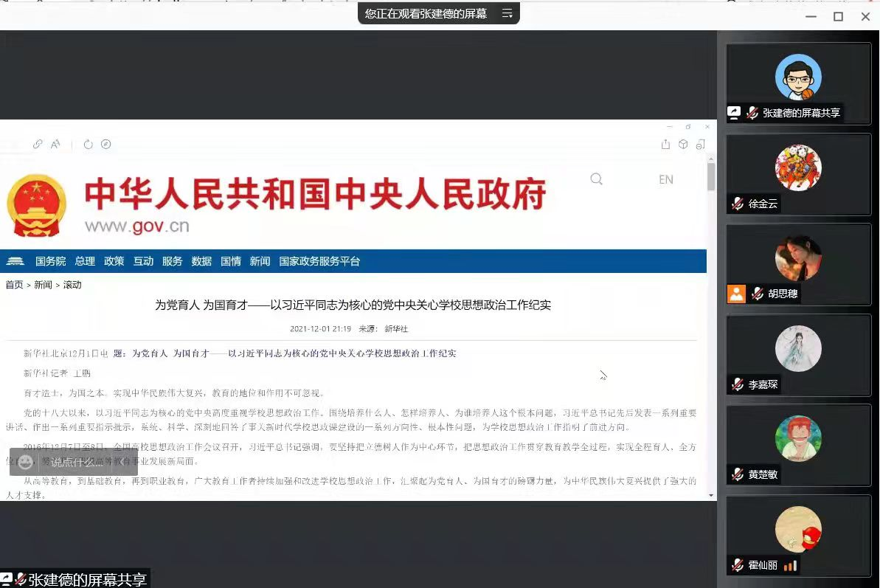Click the muted mic icon beside 徐金云

(738, 204)
